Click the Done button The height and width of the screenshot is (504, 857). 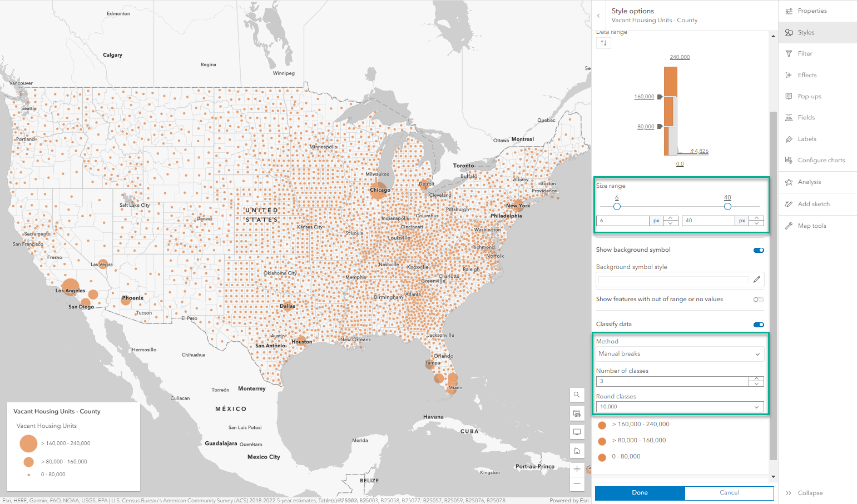coord(640,493)
